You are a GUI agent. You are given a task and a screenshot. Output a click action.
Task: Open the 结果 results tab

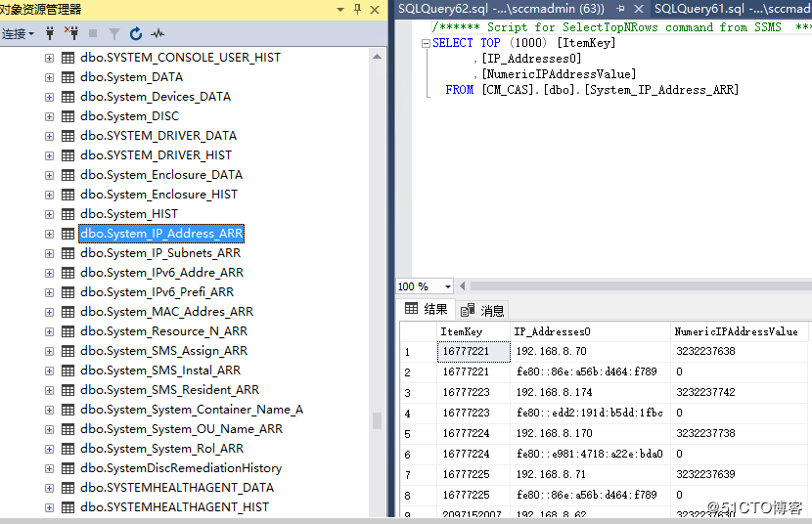pos(427,309)
